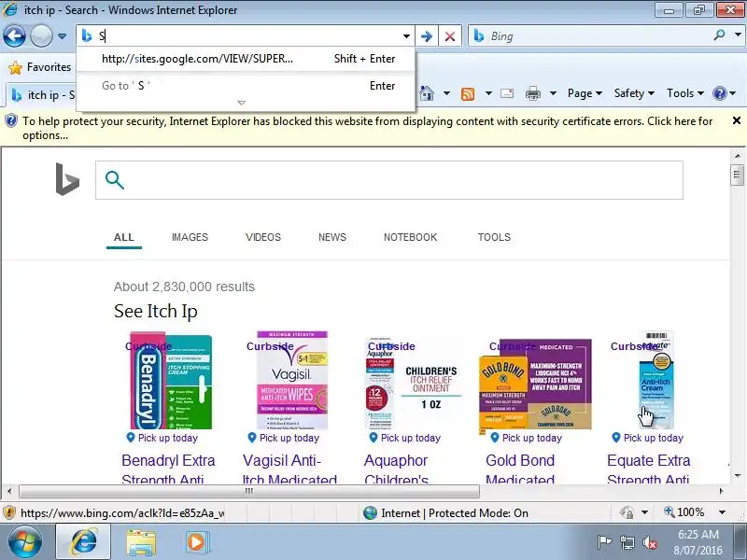Choose the Go to 'S' suggestion
This screenshot has width=747, height=560.
tap(246, 86)
